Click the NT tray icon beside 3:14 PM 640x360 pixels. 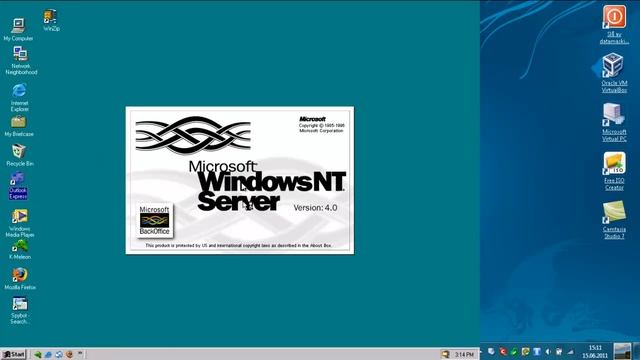tap(445, 354)
